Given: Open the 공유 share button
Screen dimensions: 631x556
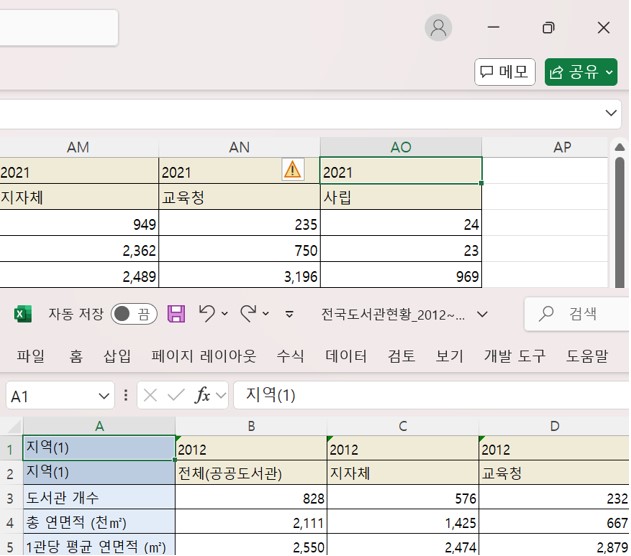Looking at the screenshot, I should coord(581,72).
